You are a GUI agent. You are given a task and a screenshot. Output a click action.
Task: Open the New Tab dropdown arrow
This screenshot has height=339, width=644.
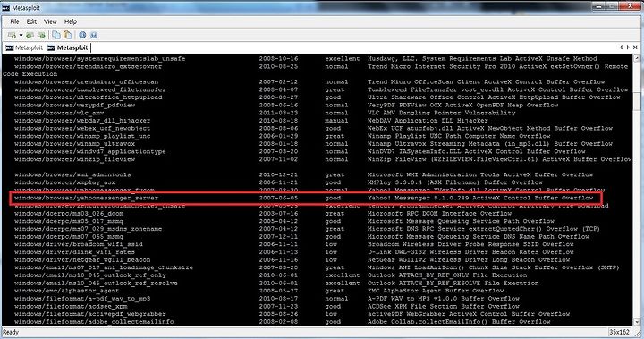point(21,36)
